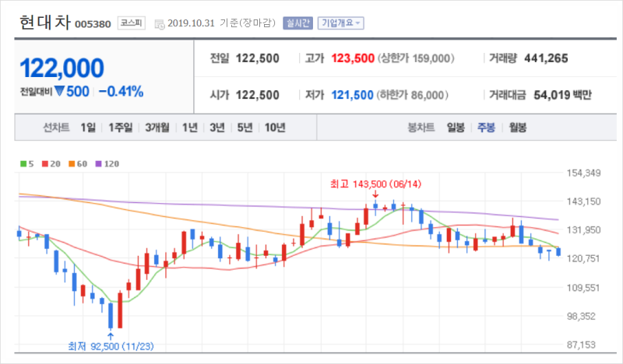The image size is (623, 364).
Task: Click the orange 60 moving average swatch
Action: coord(72,164)
